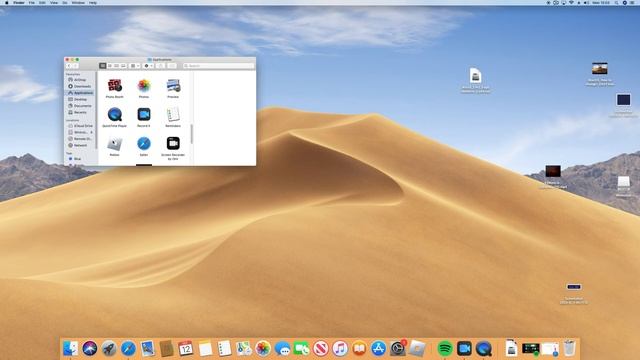Viewport: 640px width, 360px height.
Task: Open Preview from the Applications folder
Action: pyautogui.click(x=173, y=86)
